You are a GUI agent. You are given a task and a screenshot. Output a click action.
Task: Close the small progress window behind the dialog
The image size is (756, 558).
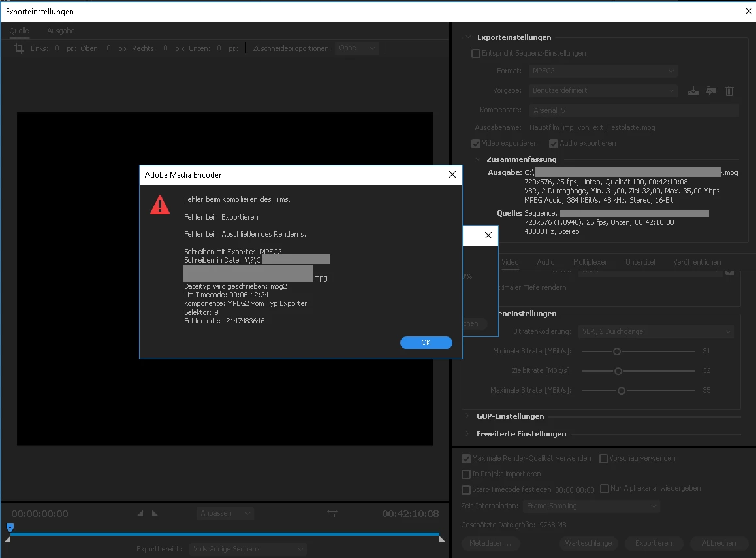(x=488, y=235)
